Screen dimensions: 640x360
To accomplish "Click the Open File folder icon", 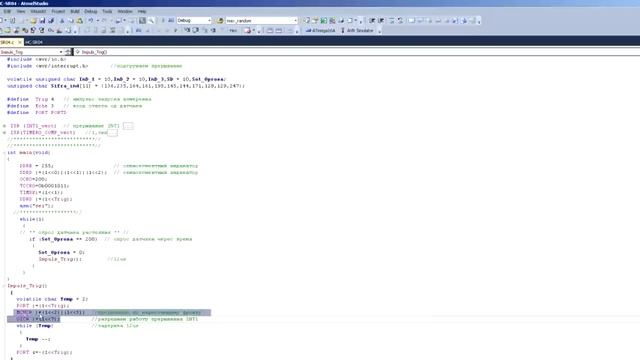I will [x=33, y=20].
